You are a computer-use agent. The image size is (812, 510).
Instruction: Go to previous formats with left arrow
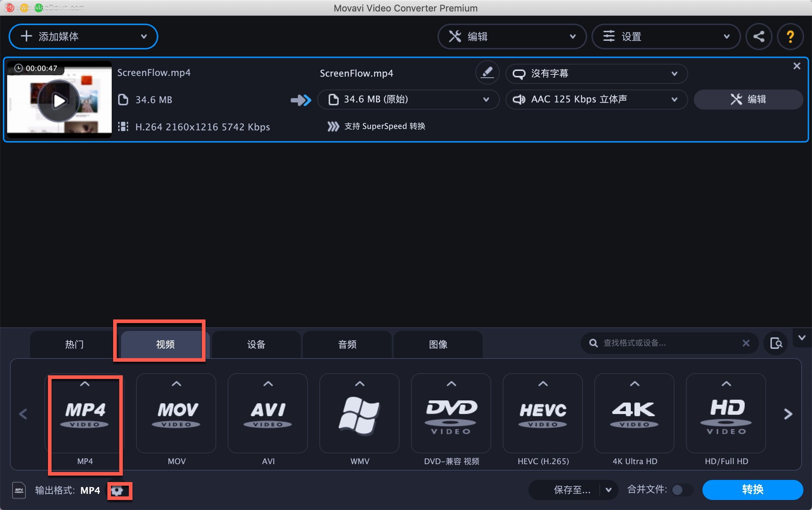[23, 414]
